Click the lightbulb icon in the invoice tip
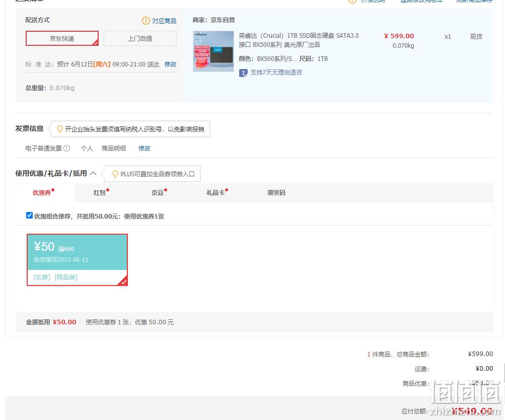The width and height of the screenshot is (505, 420). (x=59, y=129)
